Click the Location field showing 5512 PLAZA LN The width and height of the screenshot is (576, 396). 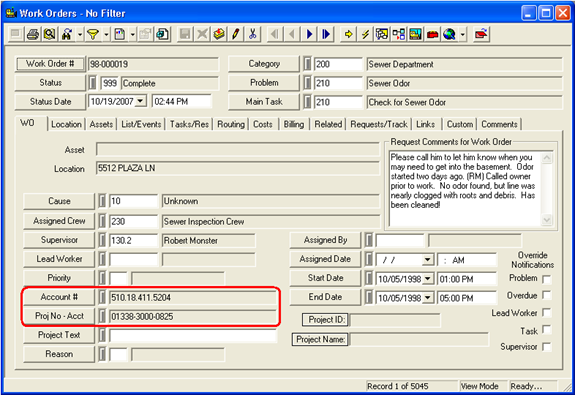(x=238, y=168)
